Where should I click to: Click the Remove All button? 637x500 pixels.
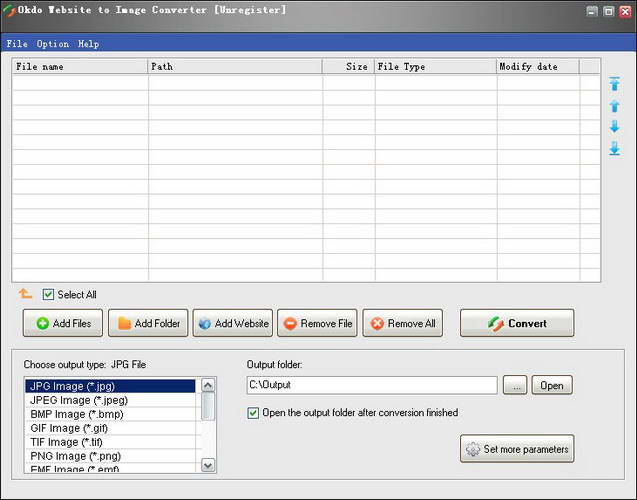tap(403, 323)
